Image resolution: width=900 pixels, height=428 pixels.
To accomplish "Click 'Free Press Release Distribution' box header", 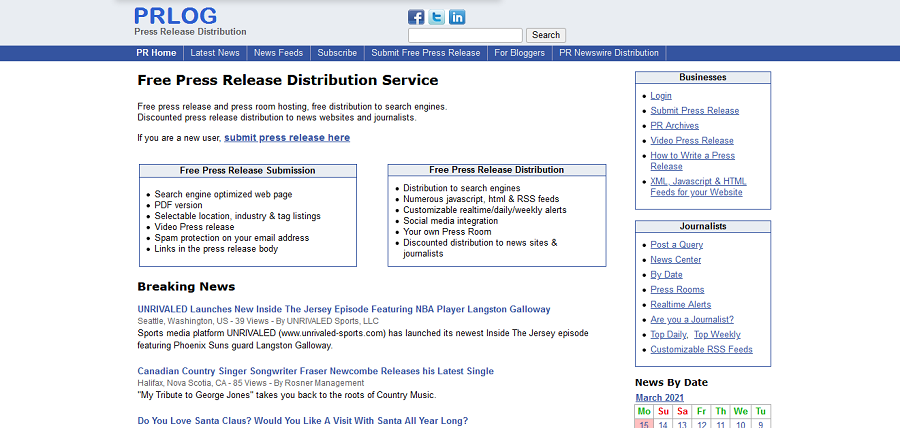I will (496, 170).
